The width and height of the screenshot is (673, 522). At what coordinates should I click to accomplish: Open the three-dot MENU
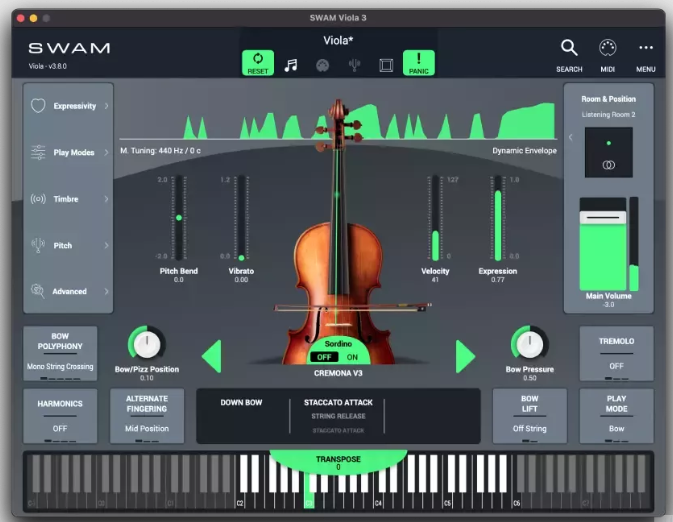coord(646,48)
